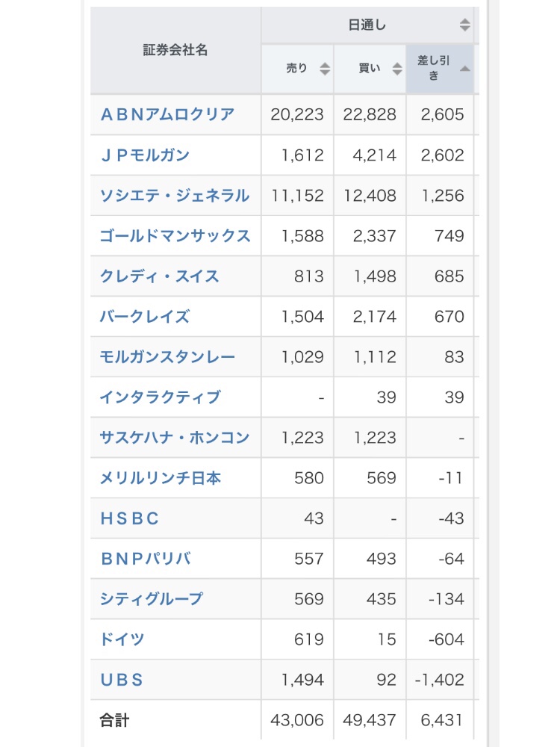
Task: Open シティグループ link
Action: [x=152, y=599]
